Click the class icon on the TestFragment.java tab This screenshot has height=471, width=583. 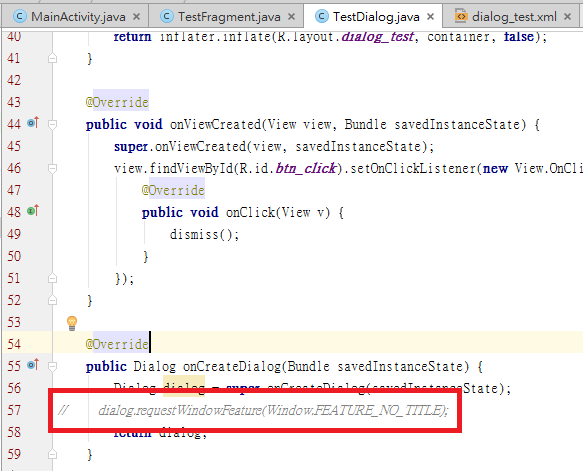pos(167,16)
